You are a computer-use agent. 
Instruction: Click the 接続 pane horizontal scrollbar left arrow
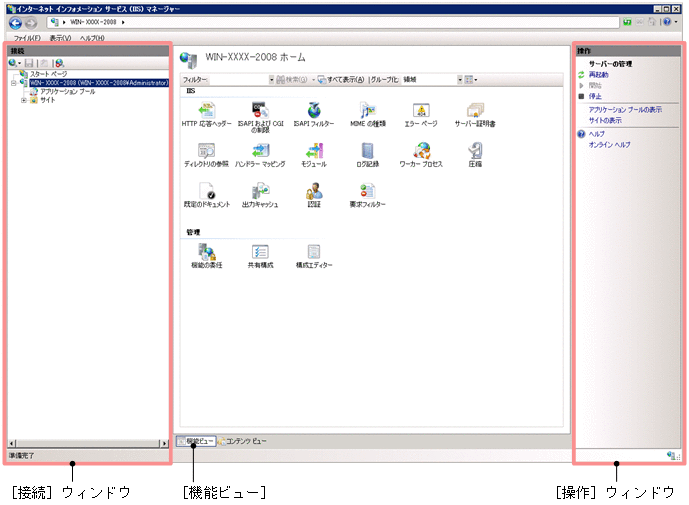pos(12,443)
